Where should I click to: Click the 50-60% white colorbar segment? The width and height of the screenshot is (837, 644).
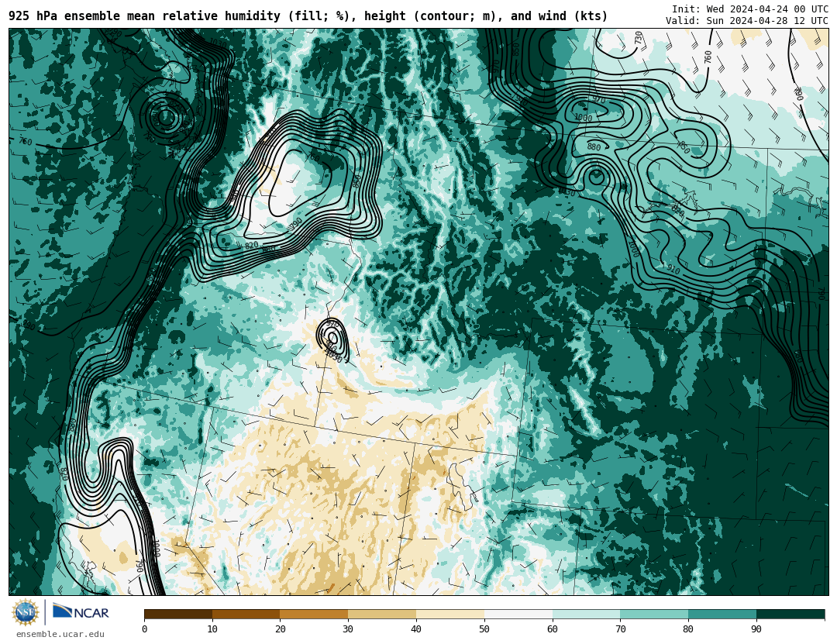tap(518, 614)
